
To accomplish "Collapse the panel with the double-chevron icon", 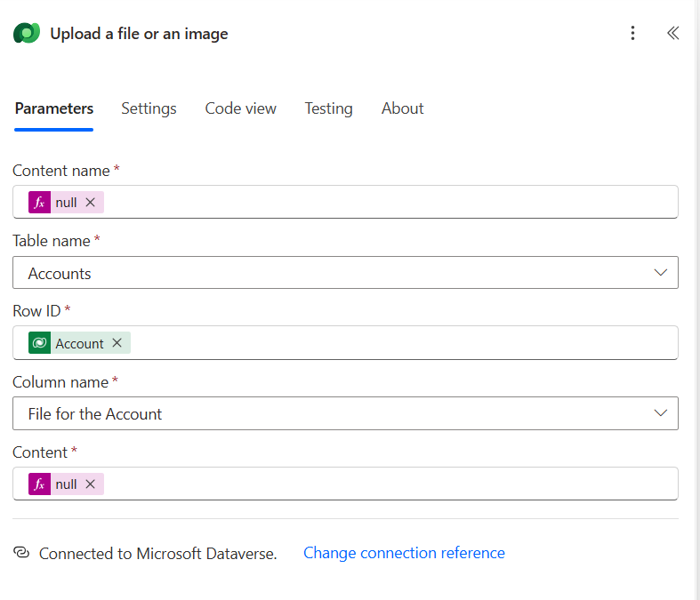I will 672,34.
